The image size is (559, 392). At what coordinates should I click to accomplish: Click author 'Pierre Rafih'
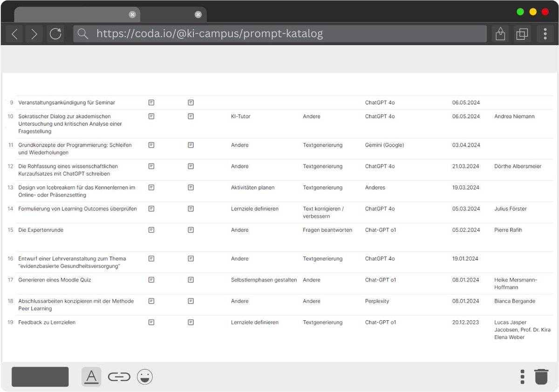pyautogui.click(x=508, y=230)
